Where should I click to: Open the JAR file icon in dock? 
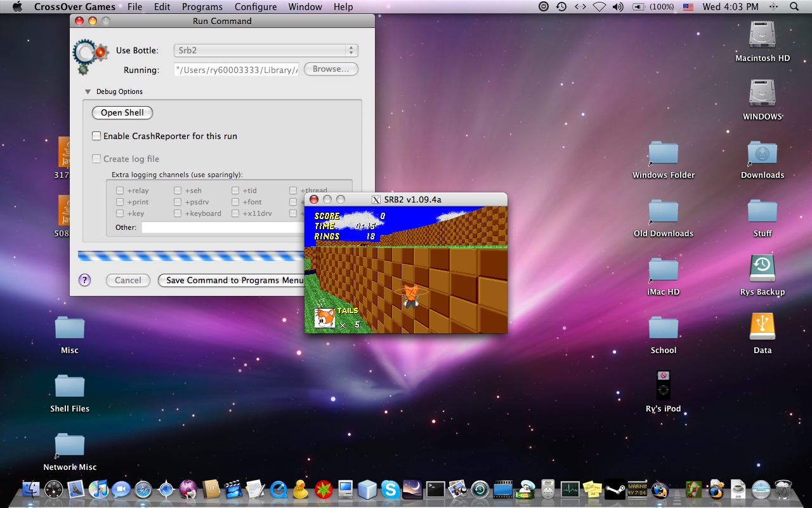click(x=738, y=489)
